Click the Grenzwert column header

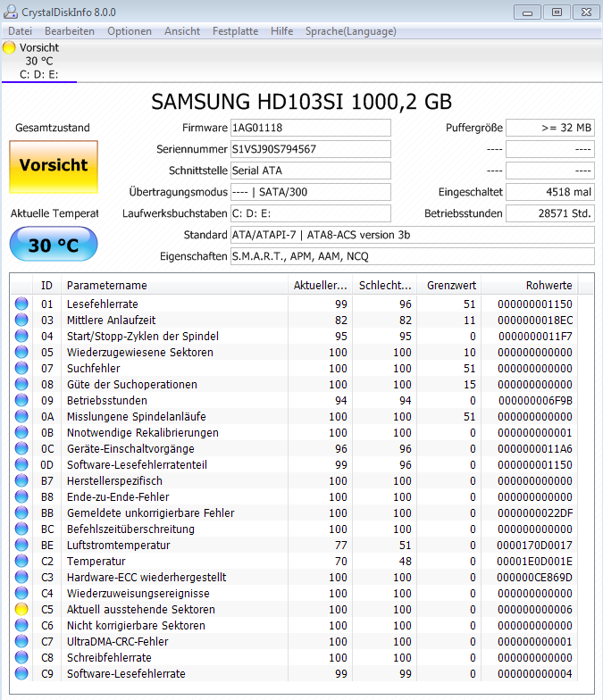tap(448, 286)
